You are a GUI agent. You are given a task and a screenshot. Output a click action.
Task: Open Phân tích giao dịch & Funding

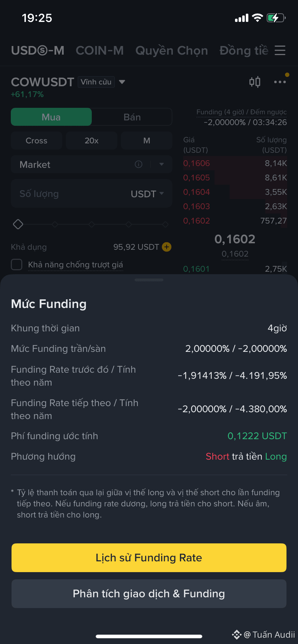(x=149, y=594)
